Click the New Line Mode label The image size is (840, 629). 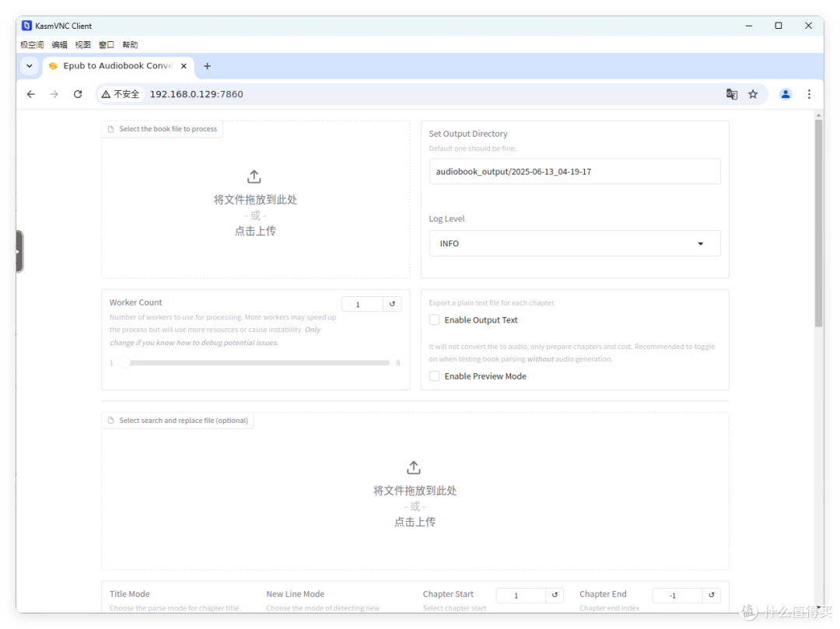[x=296, y=594]
